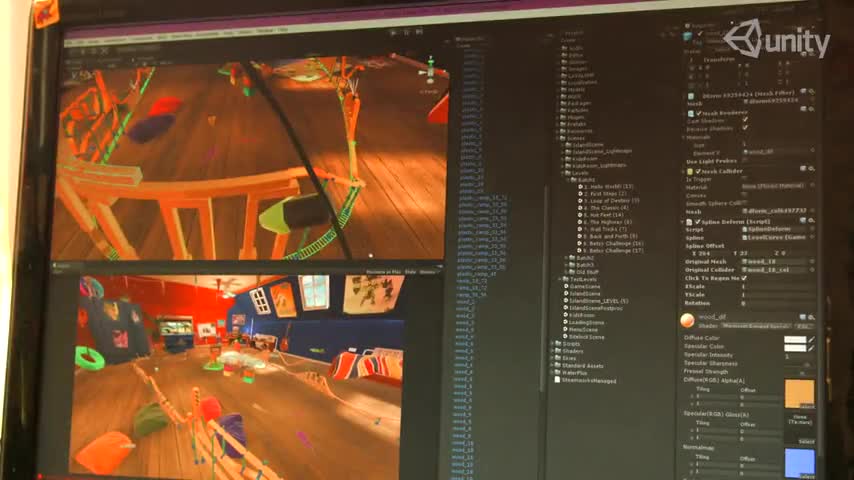Click the Spline Deform script icon
Viewport: 854px width, 480px height.
(x=689, y=222)
